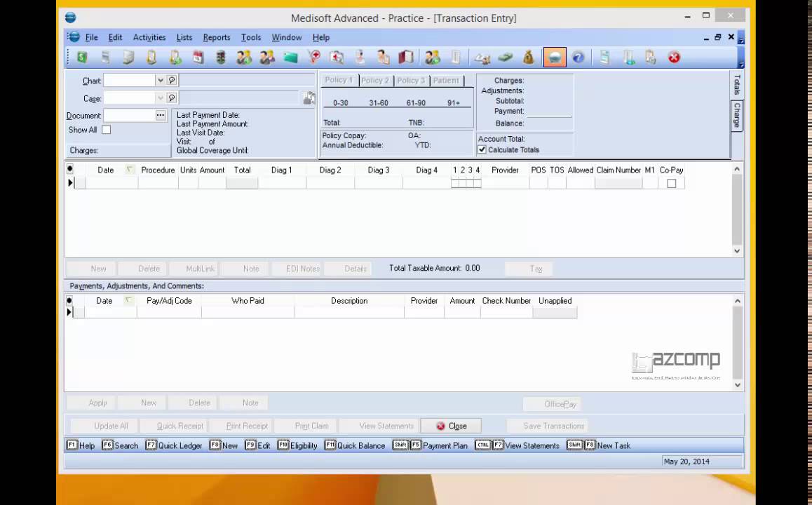This screenshot has width=812, height=505.
Task: Click the hand ledger toolbar icon
Action: (x=482, y=58)
